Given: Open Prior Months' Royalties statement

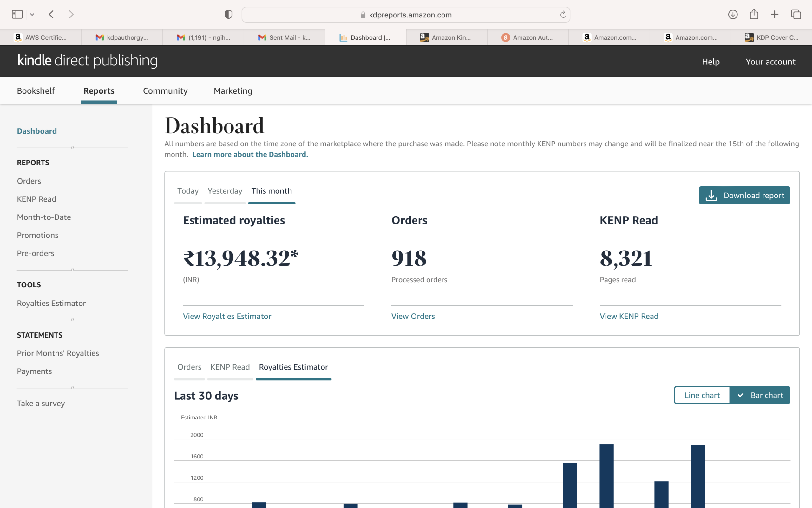Looking at the screenshot, I should pos(58,353).
